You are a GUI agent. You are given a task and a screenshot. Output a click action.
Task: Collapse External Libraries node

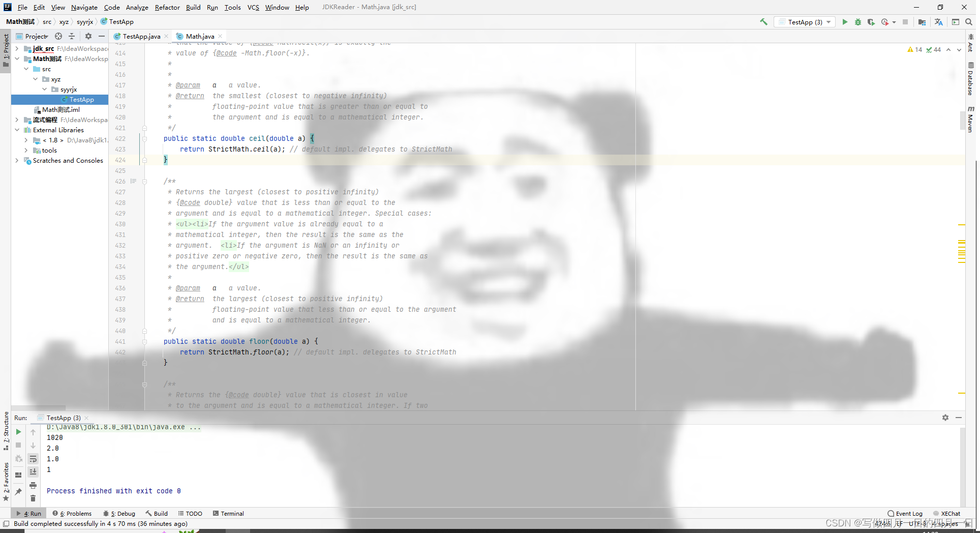point(17,130)
